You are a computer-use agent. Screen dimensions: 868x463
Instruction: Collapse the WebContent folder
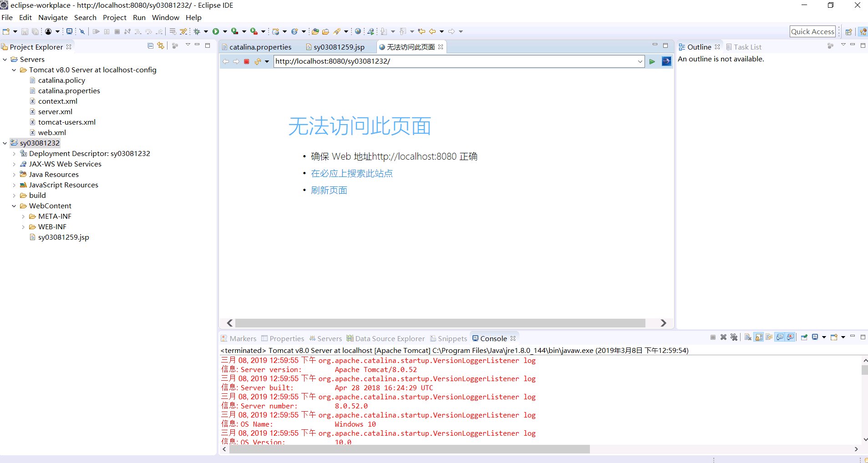coord(14,206)
